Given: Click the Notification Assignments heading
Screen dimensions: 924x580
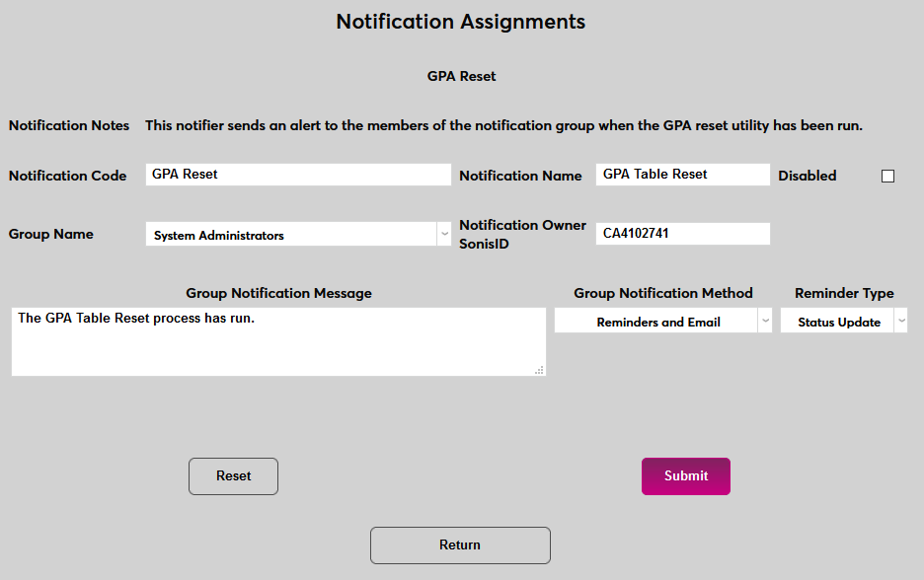Looking at the screenshot, I should point(460,21).
